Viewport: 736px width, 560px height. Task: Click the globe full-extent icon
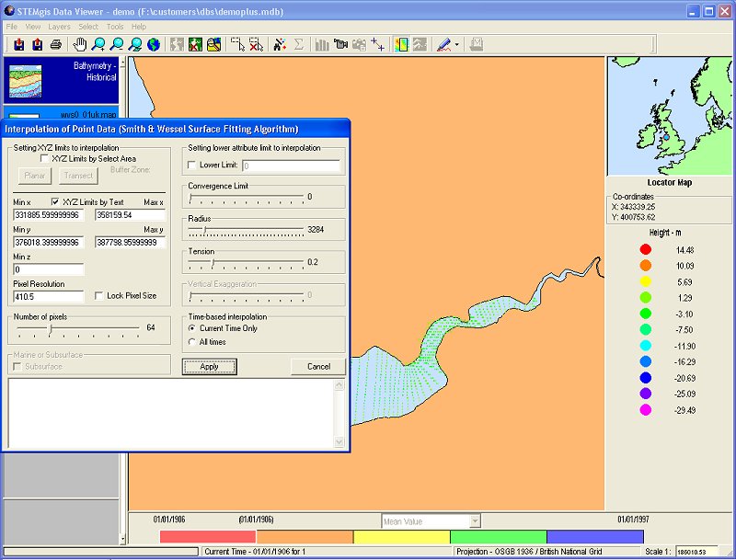coord(153,44)
